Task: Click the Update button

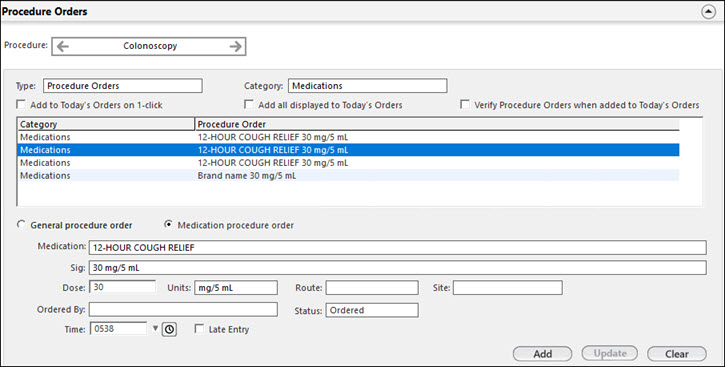Action: [609, 354]
